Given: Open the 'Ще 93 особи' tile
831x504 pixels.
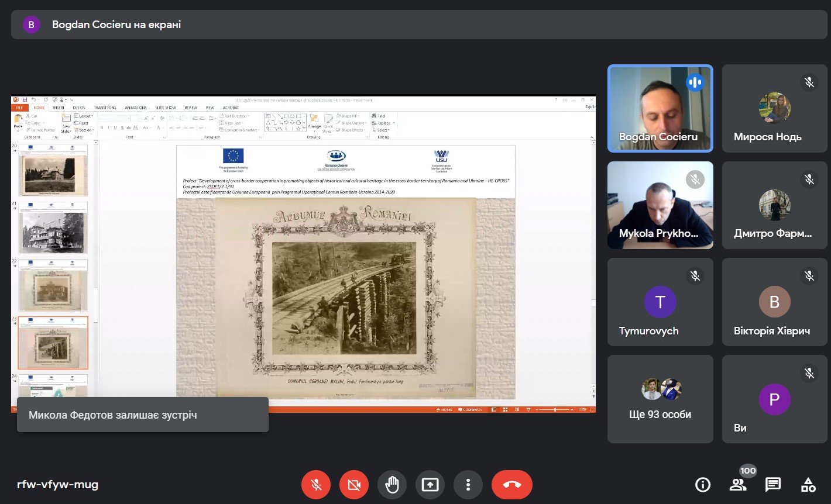Looking at the screenshot, I should coord(660,399).
